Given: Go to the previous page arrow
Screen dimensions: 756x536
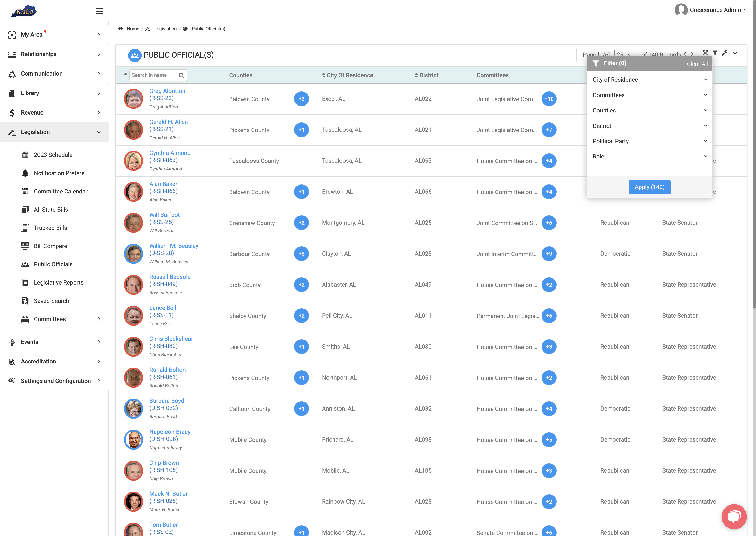Looking at the screenshot, I should (685, 54).
